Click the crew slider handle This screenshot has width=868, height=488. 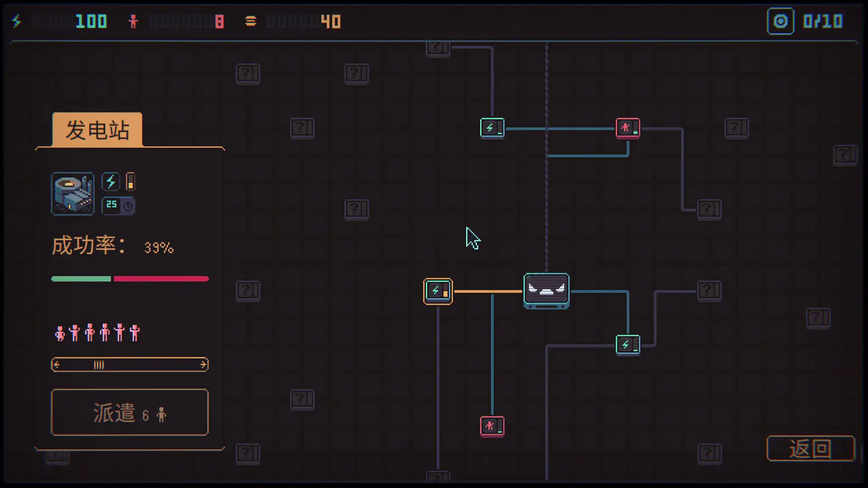[x=99, y=365]
